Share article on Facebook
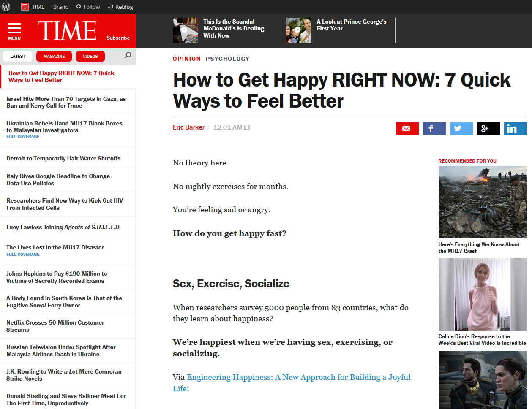The width and height of the screenshot is (532, 409). 434,129
